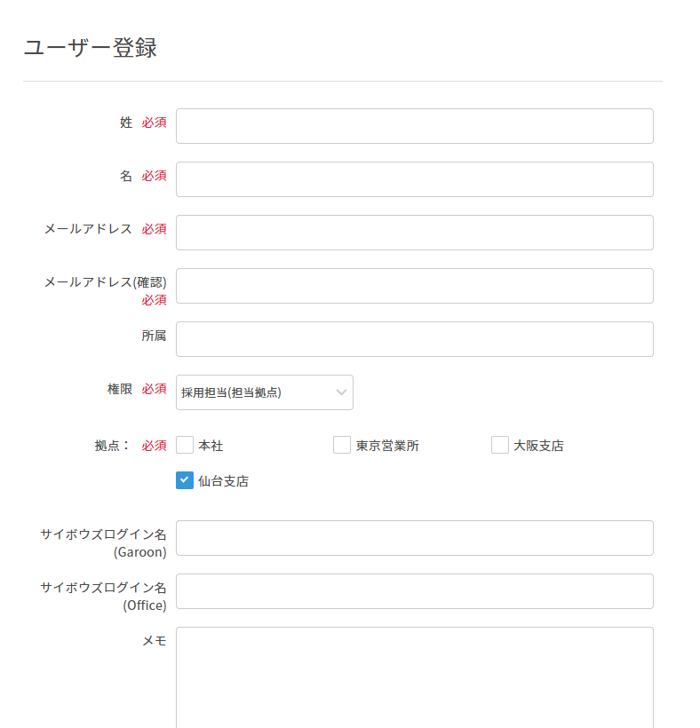
Task: Focus the メールアドレス(確認) confirmation field
Action: (414, 286)
